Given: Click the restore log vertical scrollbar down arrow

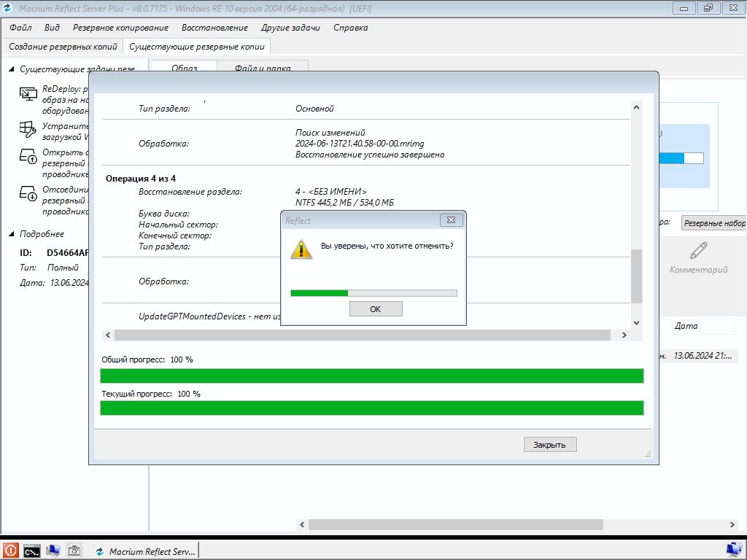Looking at the screenshot, I should coord(636,322).
